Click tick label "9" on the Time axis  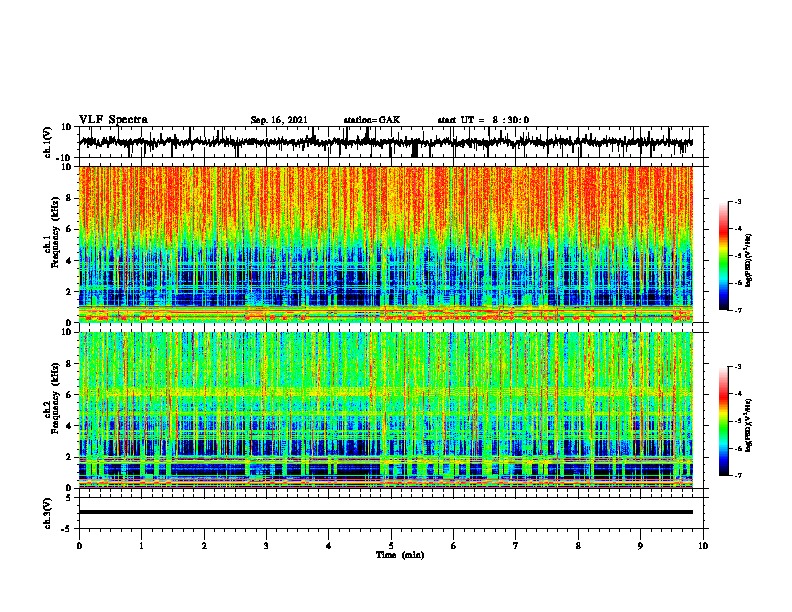640,546
